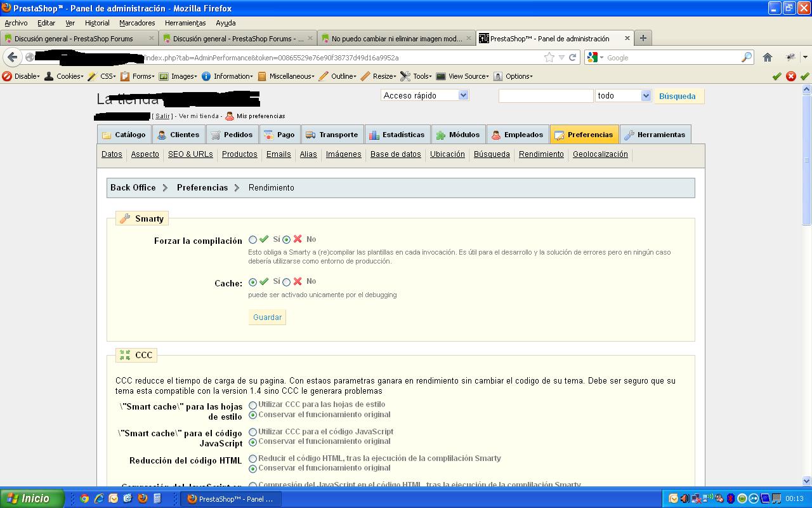Image resolution: width=812 pixels, height=508 pixels.
Task: Open the Options menu in developer toolbar
Action: pyautogui.click(x=513, y=76)
